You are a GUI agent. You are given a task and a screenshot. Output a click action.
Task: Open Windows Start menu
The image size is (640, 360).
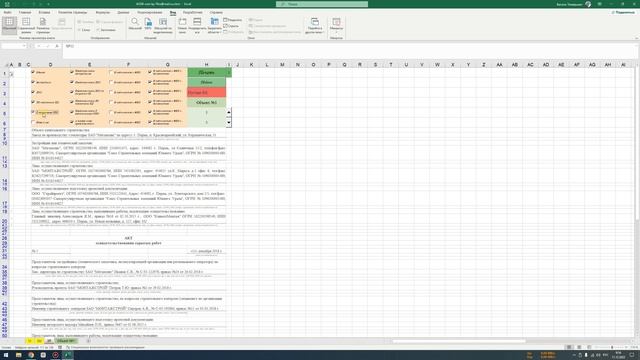6,355
